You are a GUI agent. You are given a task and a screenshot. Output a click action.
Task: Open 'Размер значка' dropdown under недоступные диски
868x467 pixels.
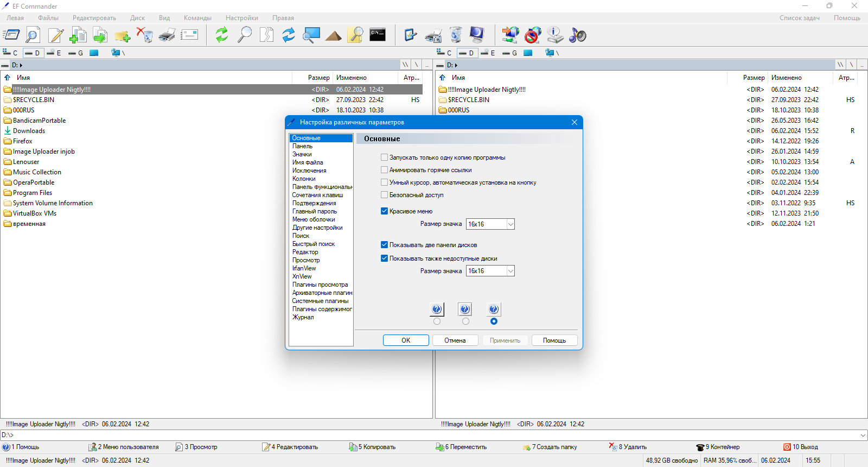click(510, 271)
